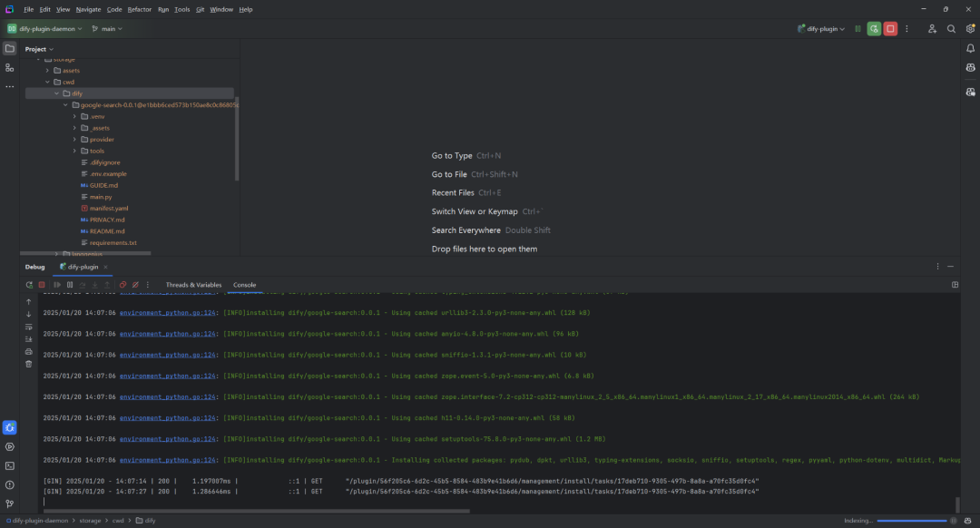This screenshot has width=980, height=528.
Task: Open Debug panel Options vertical ellipsis
Action: coord(937,267)
